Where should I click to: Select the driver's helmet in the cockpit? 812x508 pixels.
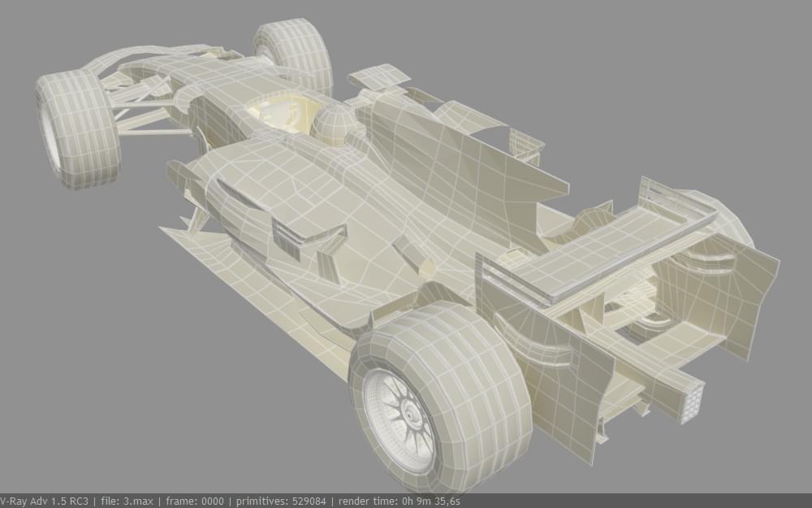[334, 124]
